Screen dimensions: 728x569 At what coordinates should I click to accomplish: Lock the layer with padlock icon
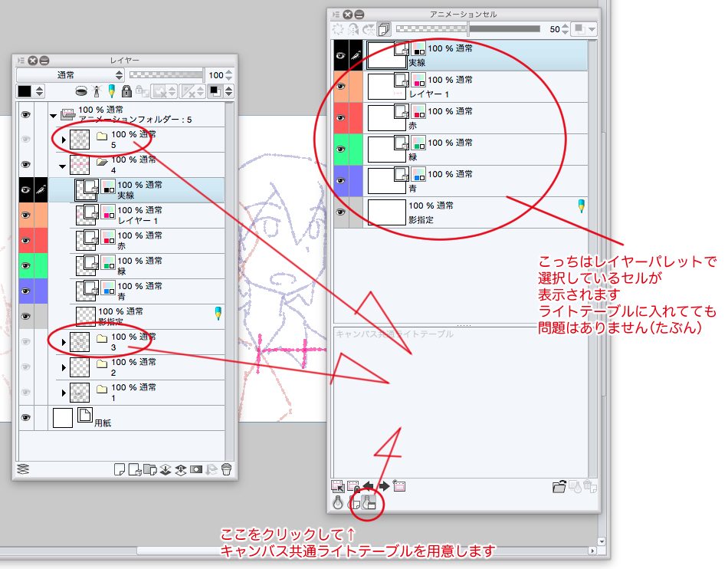point(126,91)
